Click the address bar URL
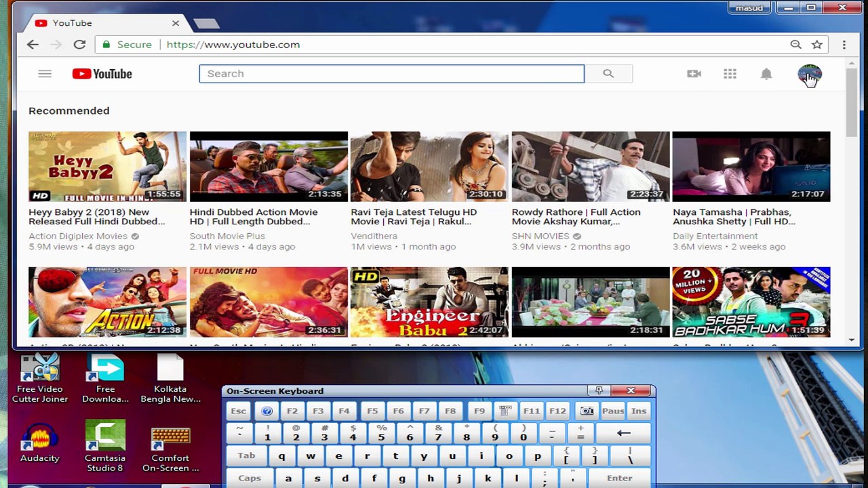This screenshot has width=868, height=488. (x=233, y=45)
